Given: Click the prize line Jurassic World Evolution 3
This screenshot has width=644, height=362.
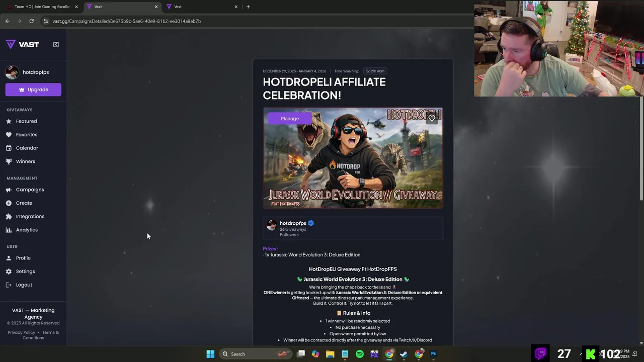Looking at the screenshot, I should point(312,255).
